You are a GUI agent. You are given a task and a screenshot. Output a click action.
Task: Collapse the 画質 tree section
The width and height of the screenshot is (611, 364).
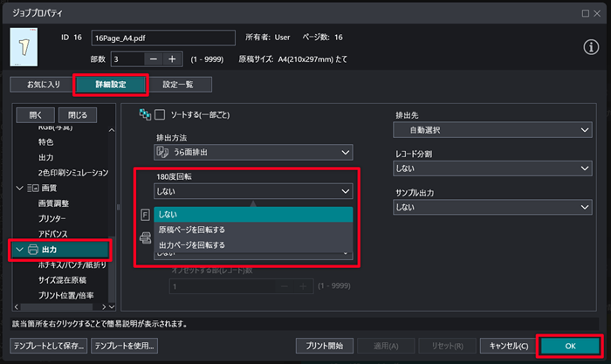[19, 188]
